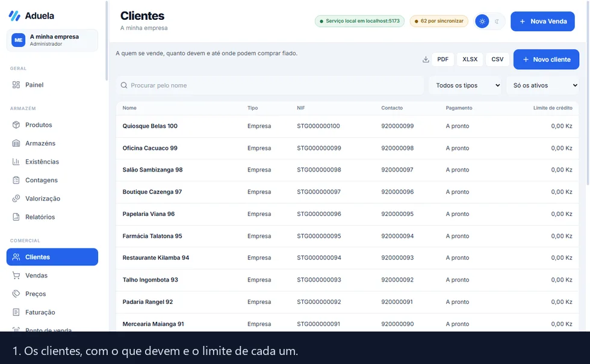Switch to dark theme moon toggle
The image size is (590, 364).
(497, 22)
